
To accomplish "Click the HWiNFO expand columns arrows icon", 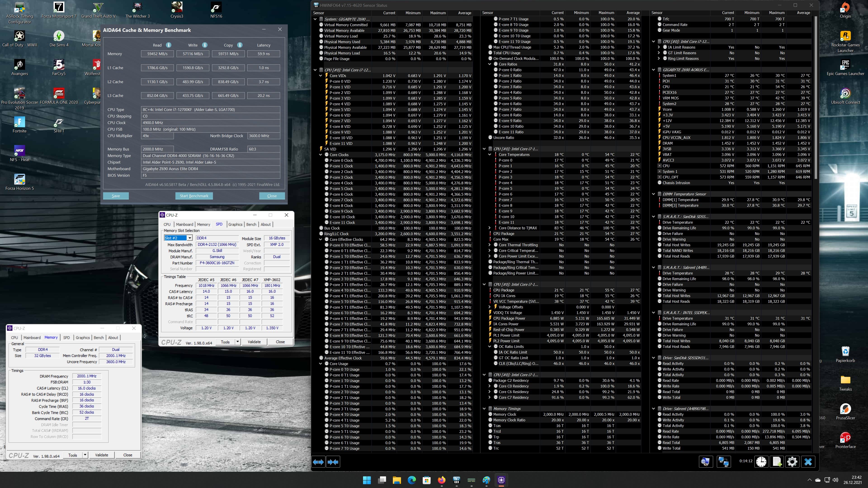I will (318, 462).
